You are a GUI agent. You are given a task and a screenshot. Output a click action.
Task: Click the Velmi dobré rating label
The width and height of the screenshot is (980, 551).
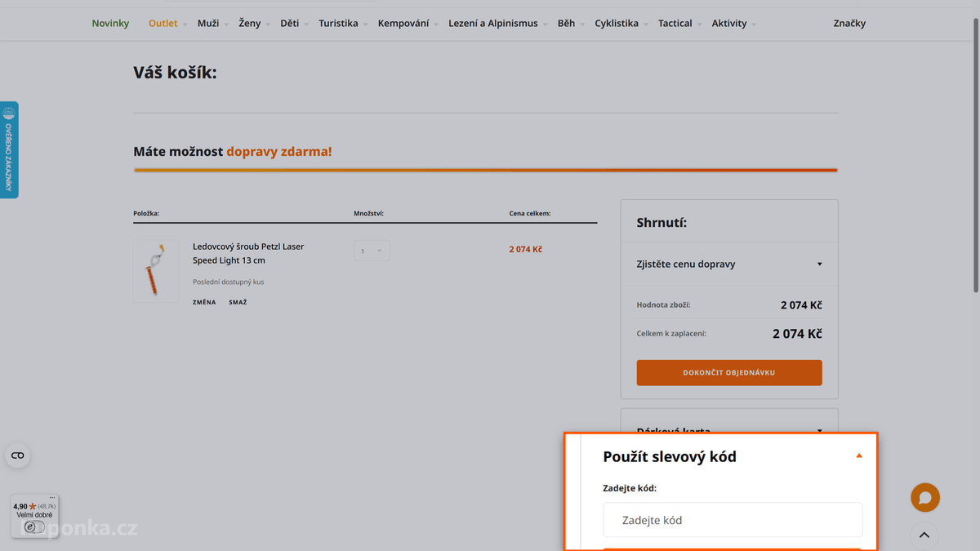click(34, 515)
